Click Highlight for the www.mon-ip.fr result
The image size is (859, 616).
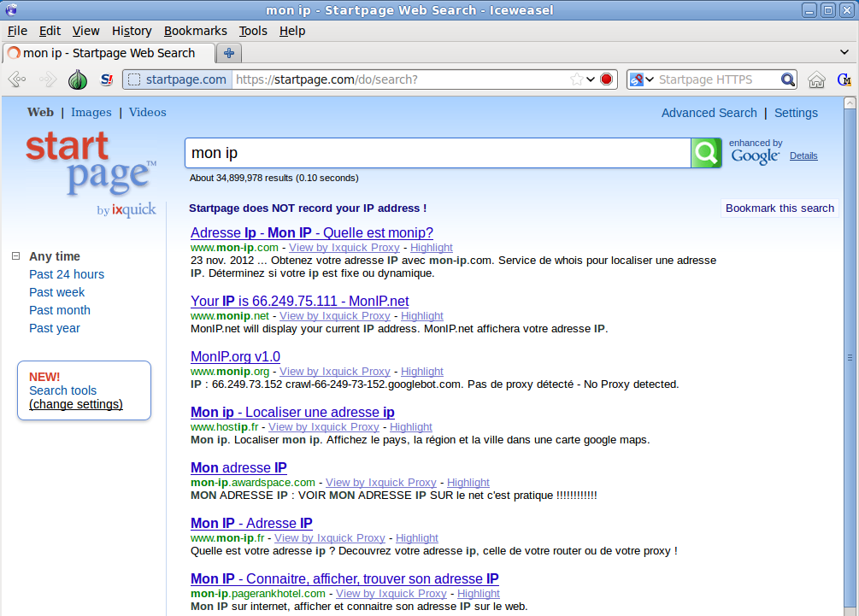coord(417,538)
